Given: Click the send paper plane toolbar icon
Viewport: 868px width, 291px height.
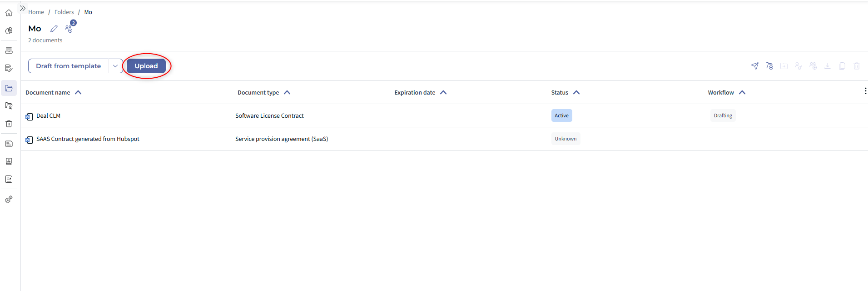Looking at the screenshot, I should tap(755, 66).
